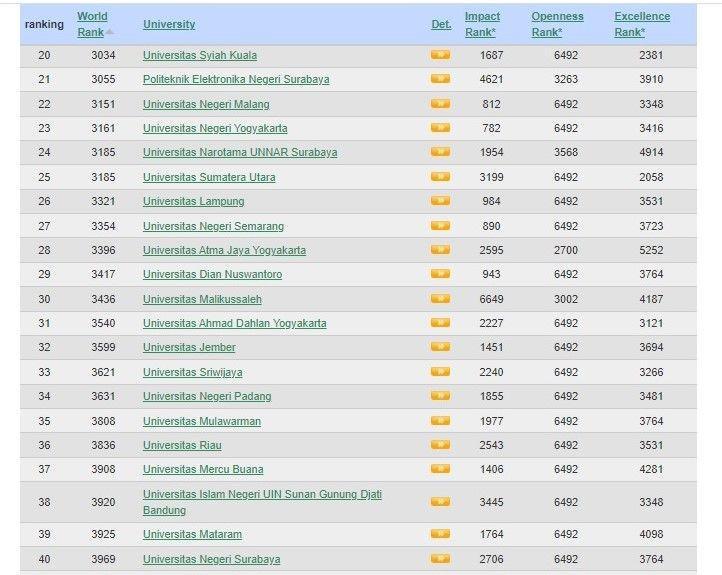Open details icon for Universitas Ahmad Dahlan Yogyakarta

tap(440, 323)
